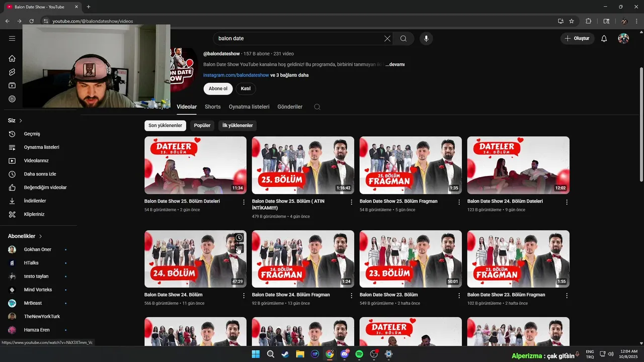
Task: Open Hamza Eren subscription channel
Action: 38,330
